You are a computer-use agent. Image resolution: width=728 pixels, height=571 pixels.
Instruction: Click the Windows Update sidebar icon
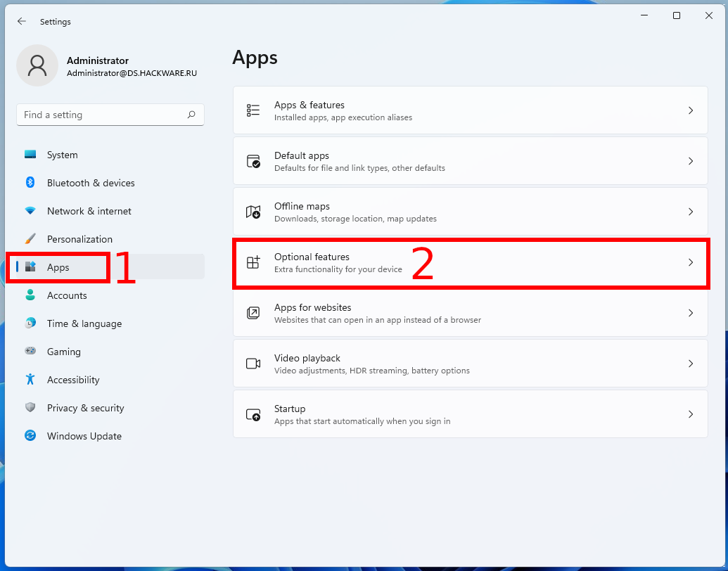30,436
